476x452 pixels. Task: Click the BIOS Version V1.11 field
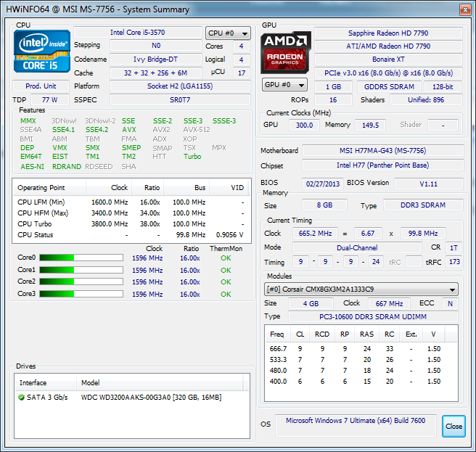coord(429,184)
